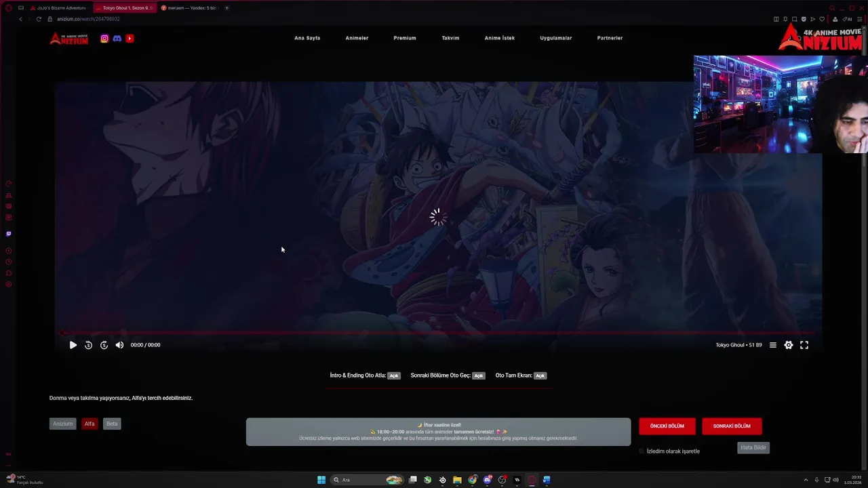The image size is (868, 488).
Task: Open Discord from taskbar
Action: (x=488, y=480)
